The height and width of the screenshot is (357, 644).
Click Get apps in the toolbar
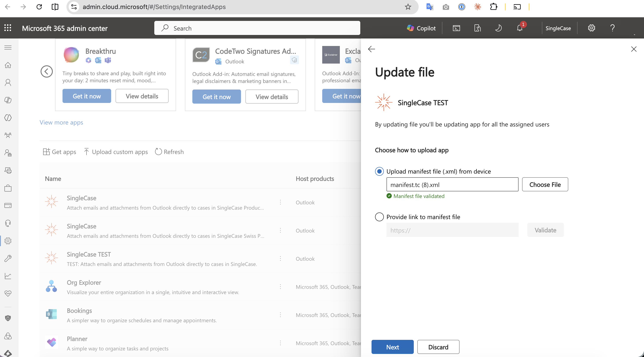tap(59, 152)
